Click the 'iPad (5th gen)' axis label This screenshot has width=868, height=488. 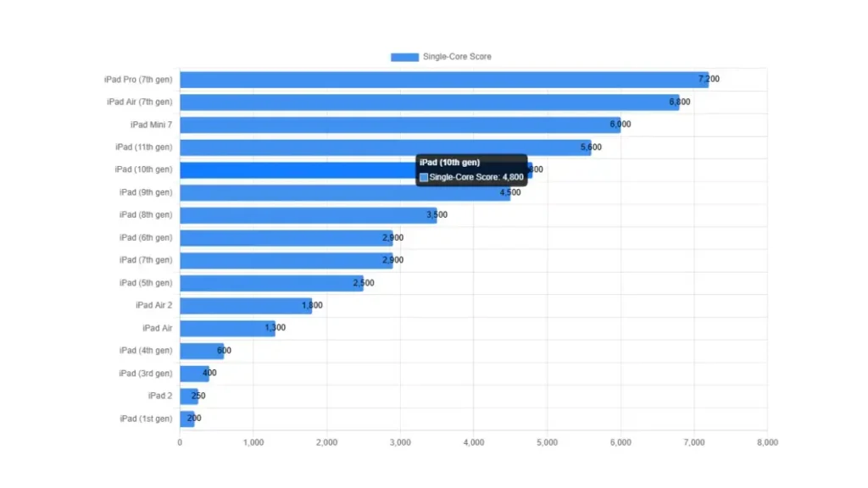tap(146, 283)
